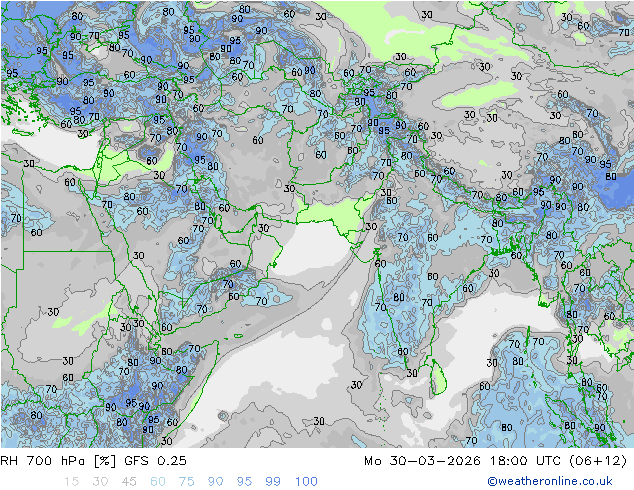
Task: Click the 90 entry in the bottom legend
Action: [215, 481]
